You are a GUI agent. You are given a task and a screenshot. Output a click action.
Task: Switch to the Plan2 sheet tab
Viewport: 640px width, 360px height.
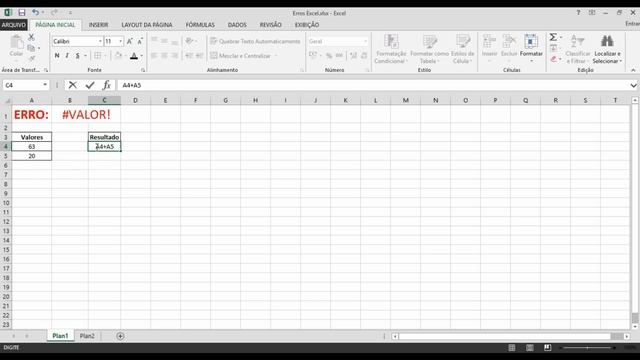point(87,336)
